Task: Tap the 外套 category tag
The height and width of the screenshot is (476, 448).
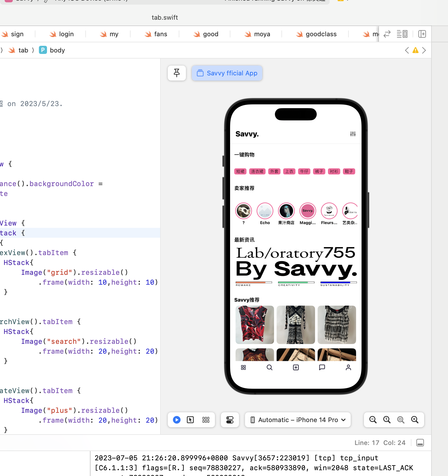Action: click(x=274, y=172)
